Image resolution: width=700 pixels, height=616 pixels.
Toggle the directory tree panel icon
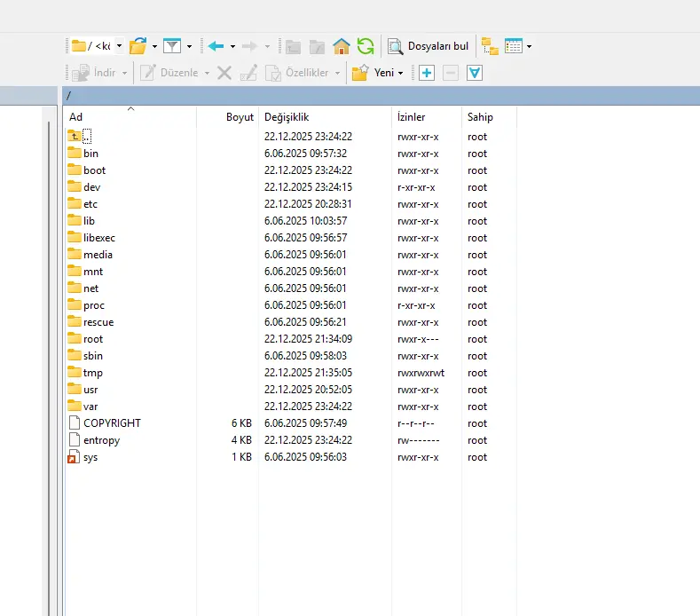click(490, 46)
